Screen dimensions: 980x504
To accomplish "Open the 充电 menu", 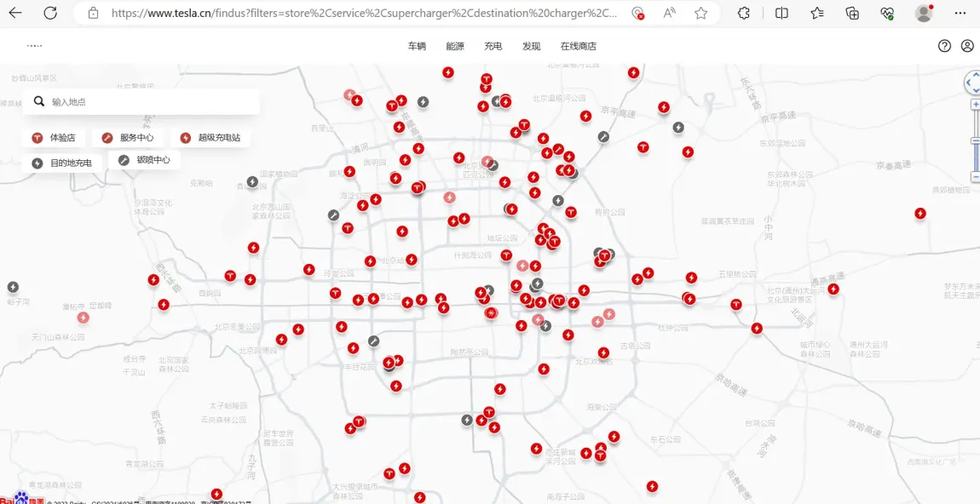I will tap(493, 46).
